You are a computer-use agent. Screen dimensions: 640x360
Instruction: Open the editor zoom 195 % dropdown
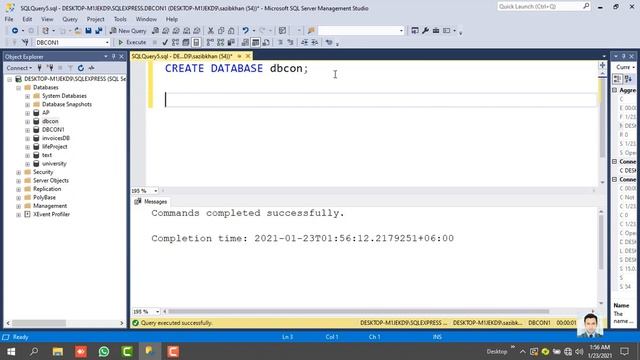click(x=156, y=191)
